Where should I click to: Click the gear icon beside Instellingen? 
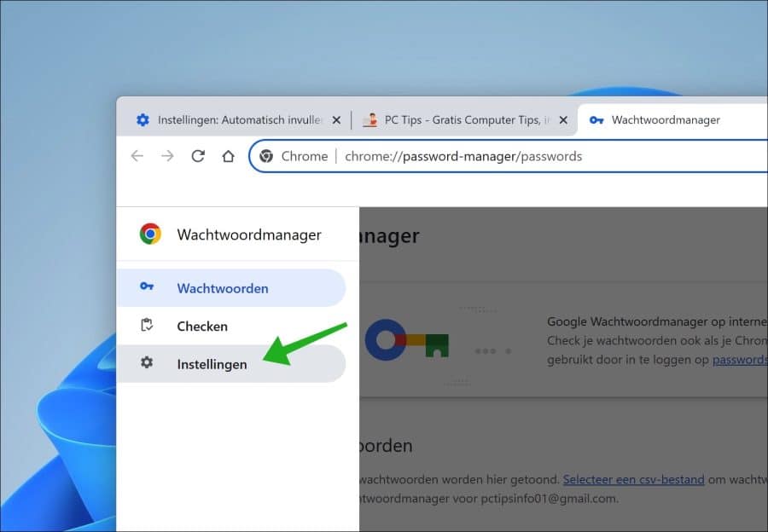[x=147, y=362]
